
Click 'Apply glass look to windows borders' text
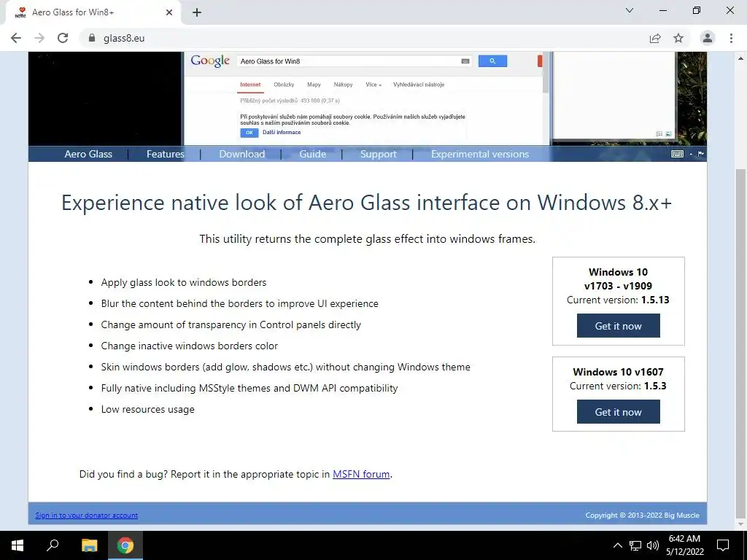click(183, 282)
